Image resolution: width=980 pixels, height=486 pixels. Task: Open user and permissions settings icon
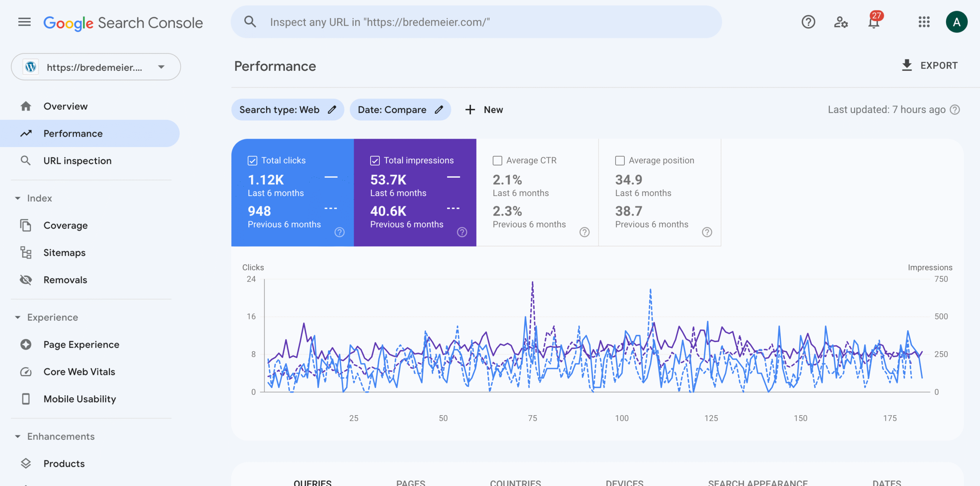(x=841, y=22)
